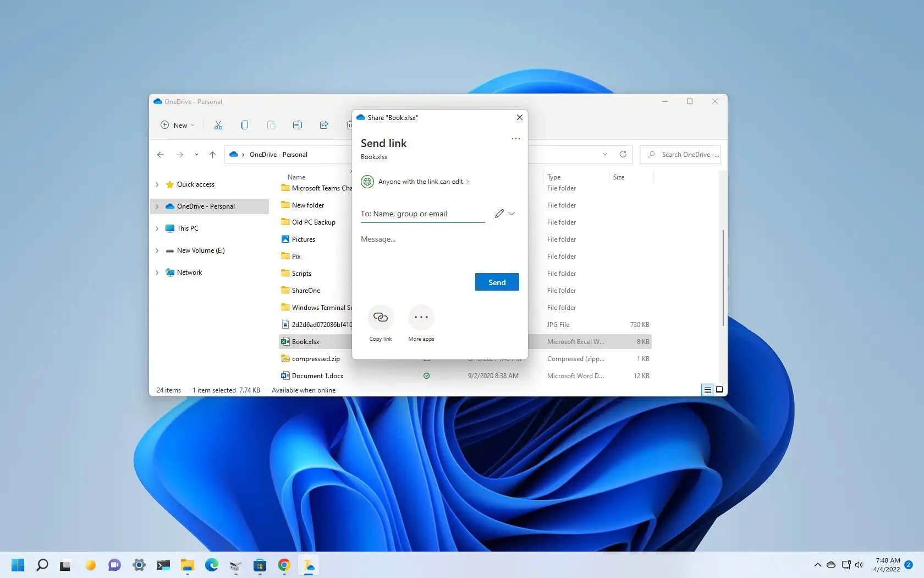Click the Back navigation arrow
924x578 pixels.
[161, 155]
